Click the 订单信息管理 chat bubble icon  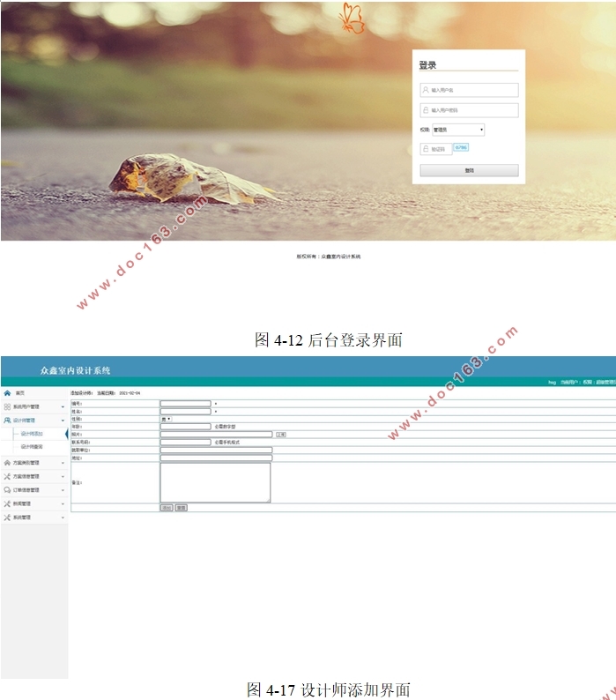coord(7,490)
